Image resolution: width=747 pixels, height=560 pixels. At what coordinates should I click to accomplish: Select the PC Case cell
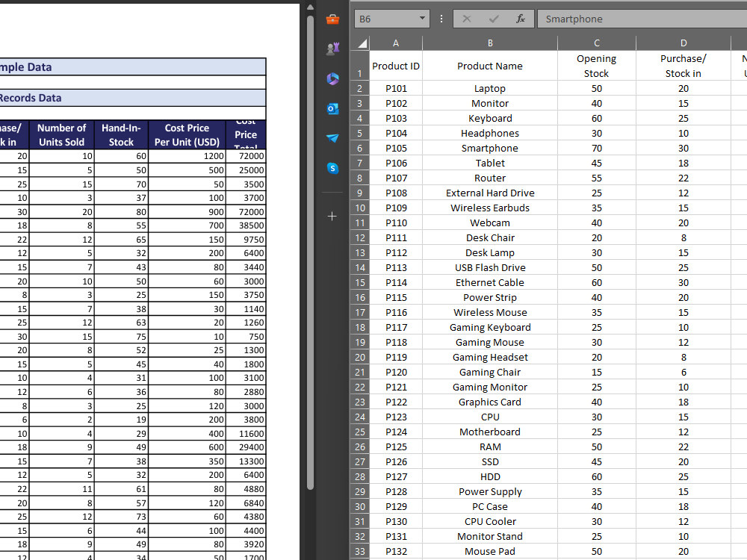pyautogui.click(x=490, y=507)
